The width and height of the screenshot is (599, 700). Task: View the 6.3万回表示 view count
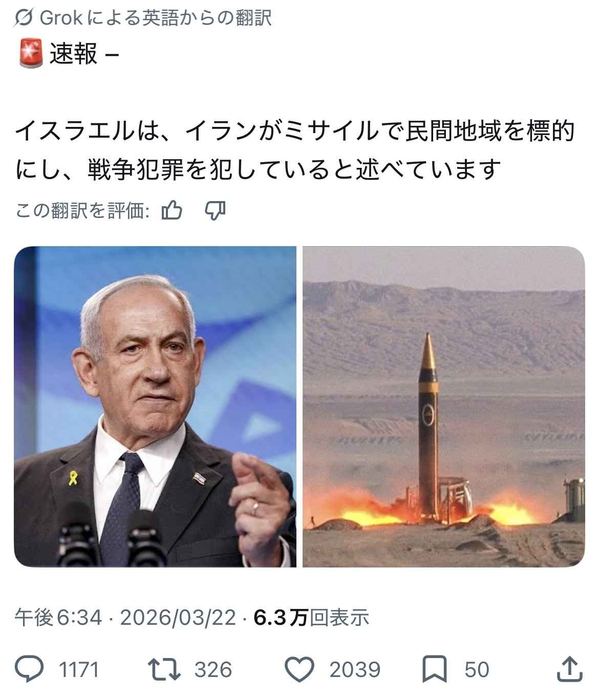(311, 618)
